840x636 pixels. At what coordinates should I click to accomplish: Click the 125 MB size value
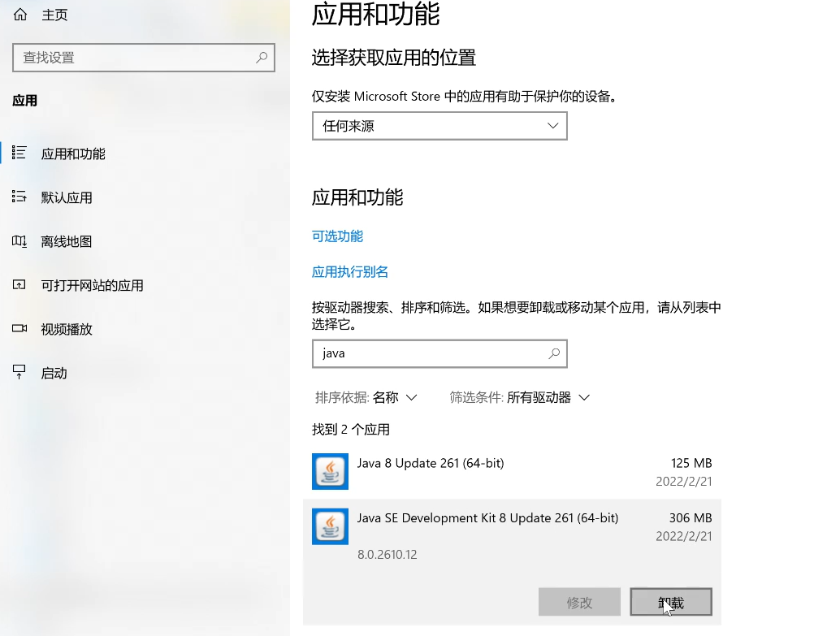[691, 463]
